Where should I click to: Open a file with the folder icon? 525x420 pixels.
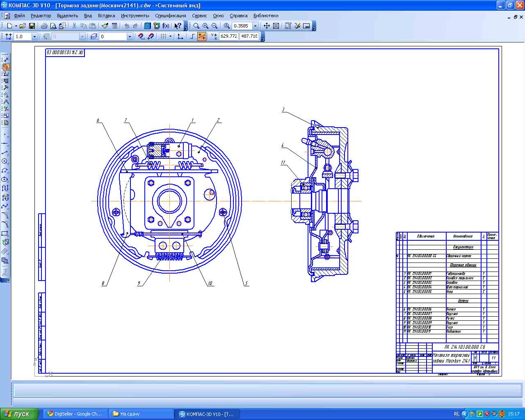[23, 26]
